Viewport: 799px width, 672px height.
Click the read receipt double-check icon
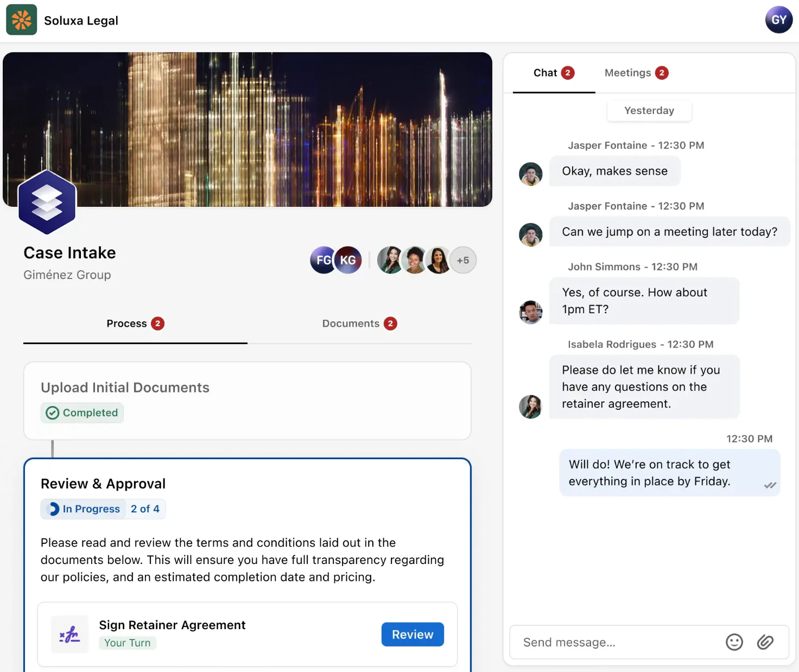click(770, 485)
